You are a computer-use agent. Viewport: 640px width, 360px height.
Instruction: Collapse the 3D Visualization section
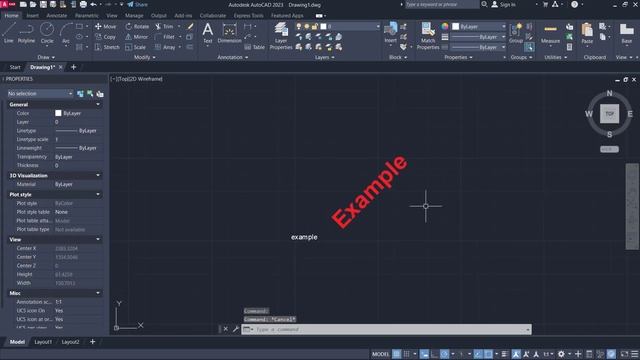[98, 176]
